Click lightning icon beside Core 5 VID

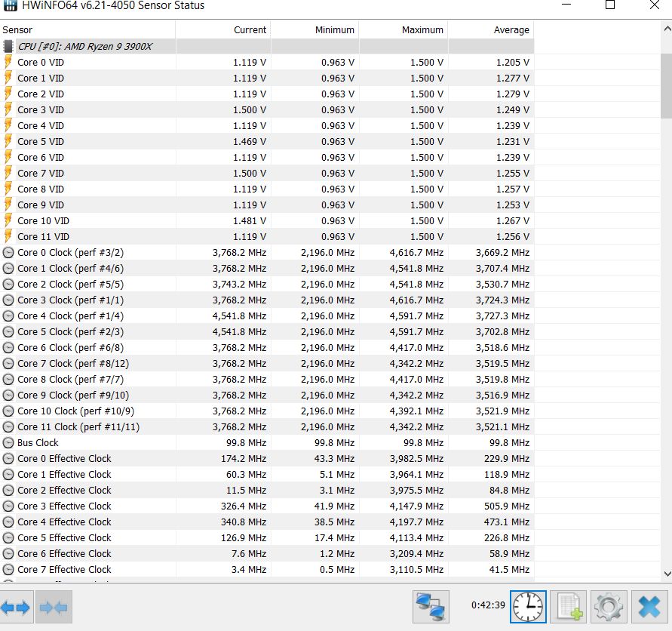8,142
